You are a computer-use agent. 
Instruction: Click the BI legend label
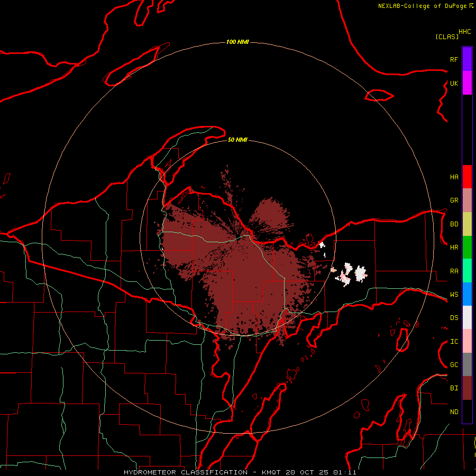(x=454, y=388)
